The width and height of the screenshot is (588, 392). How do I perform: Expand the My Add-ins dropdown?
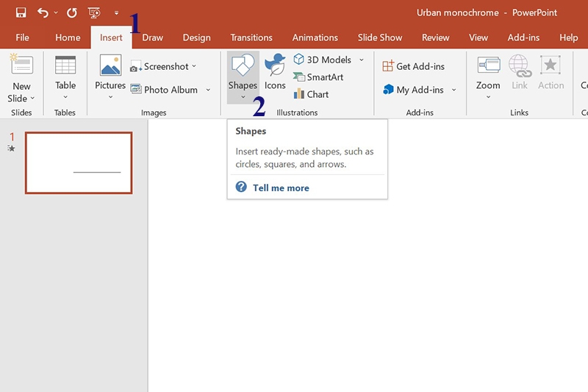[453, 90]
